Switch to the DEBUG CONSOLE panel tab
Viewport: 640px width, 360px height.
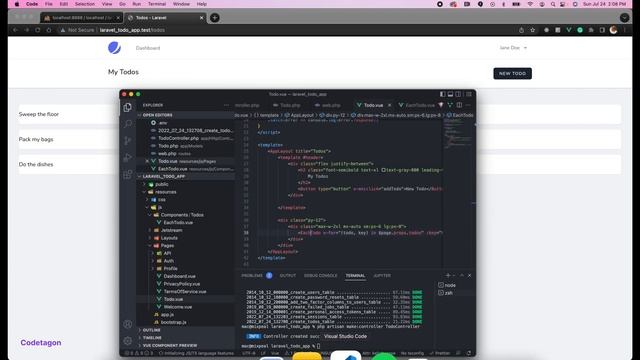tap(320, 276)
